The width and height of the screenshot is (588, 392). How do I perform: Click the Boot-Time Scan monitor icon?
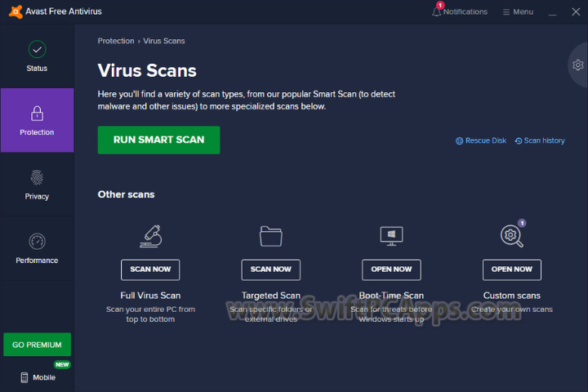(391, 236)
